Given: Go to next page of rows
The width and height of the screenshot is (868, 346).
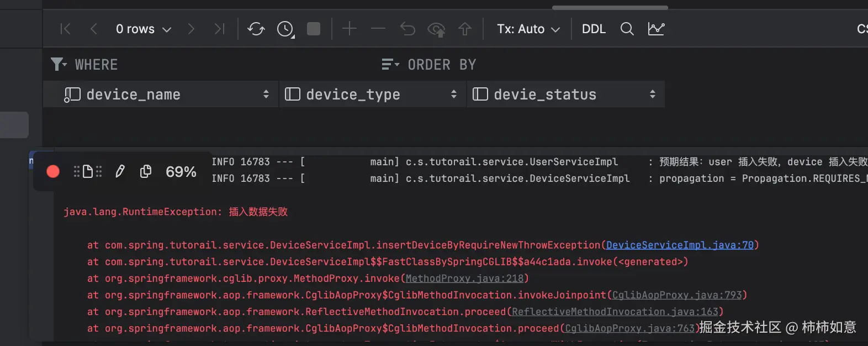Looking at the screenshot, I should click(x=191, y=29).
